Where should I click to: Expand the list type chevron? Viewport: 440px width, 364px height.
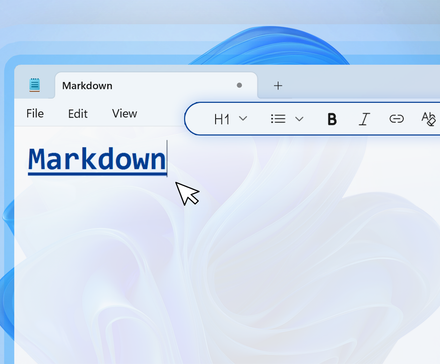pos(299,119)
